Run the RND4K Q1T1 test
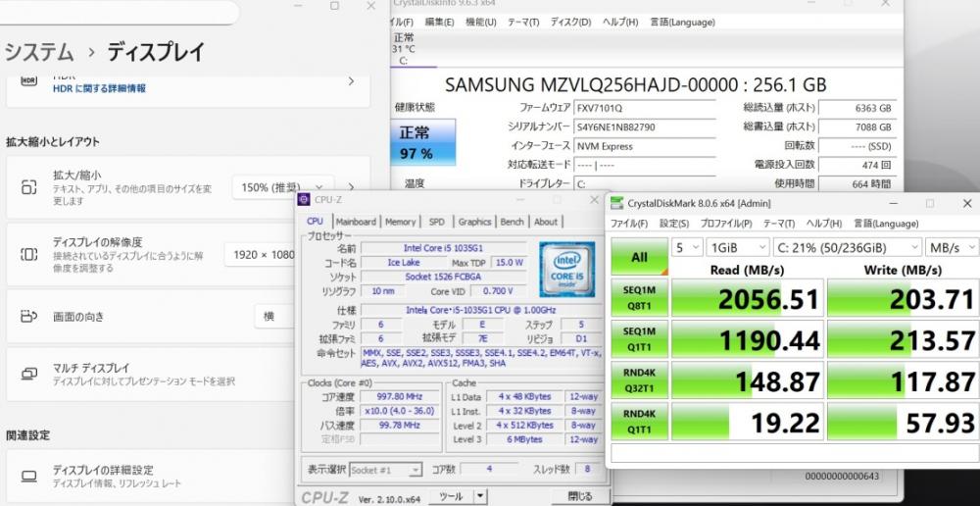The image size is (980, 506). pos(639,422)
